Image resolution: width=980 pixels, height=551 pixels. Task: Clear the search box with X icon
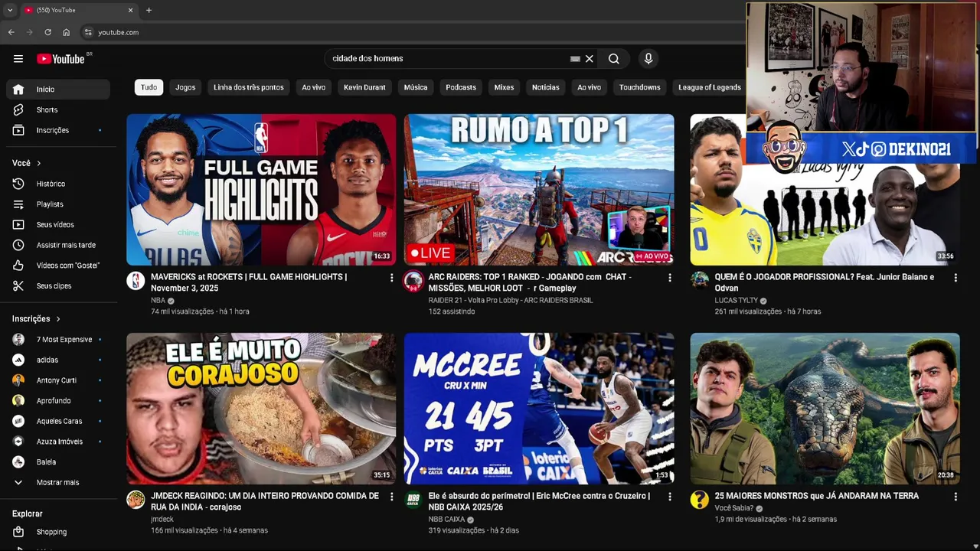point(590,59)
